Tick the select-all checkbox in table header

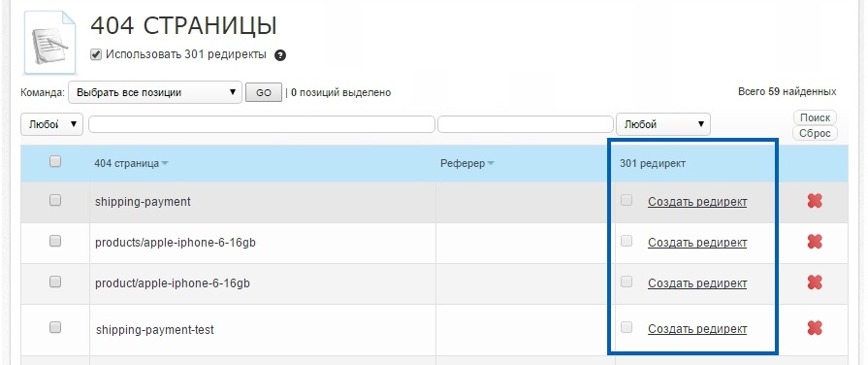pos(55,162)
